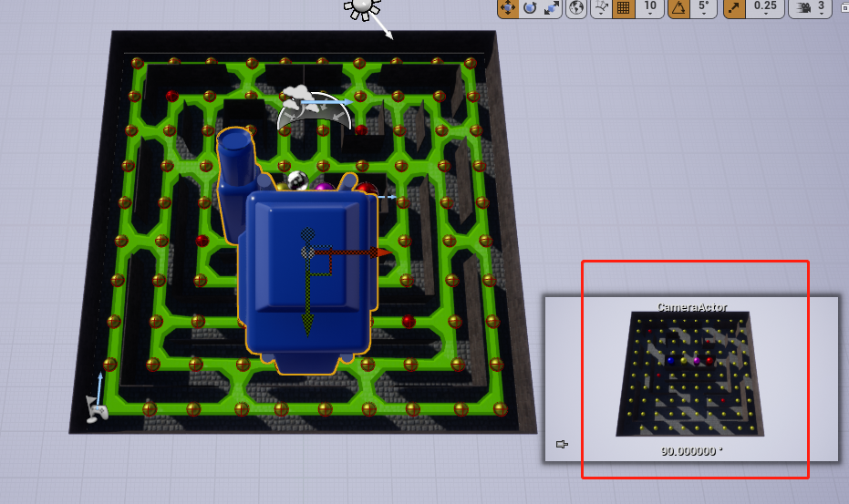
Task: Open camera speed setting showing 3
Action: click(810, 7)
